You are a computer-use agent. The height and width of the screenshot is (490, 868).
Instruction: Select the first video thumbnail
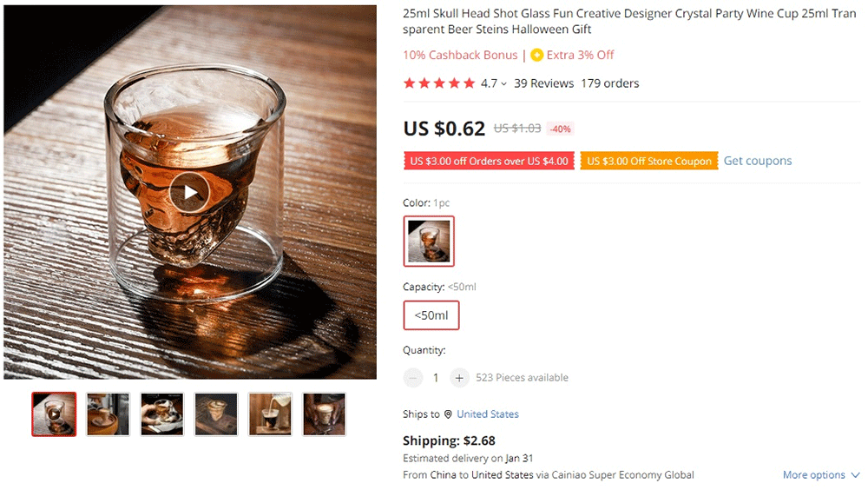(54, 414)
